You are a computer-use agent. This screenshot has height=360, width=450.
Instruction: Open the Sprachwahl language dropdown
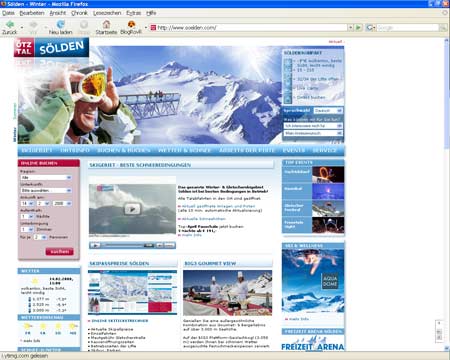[328, 110]
